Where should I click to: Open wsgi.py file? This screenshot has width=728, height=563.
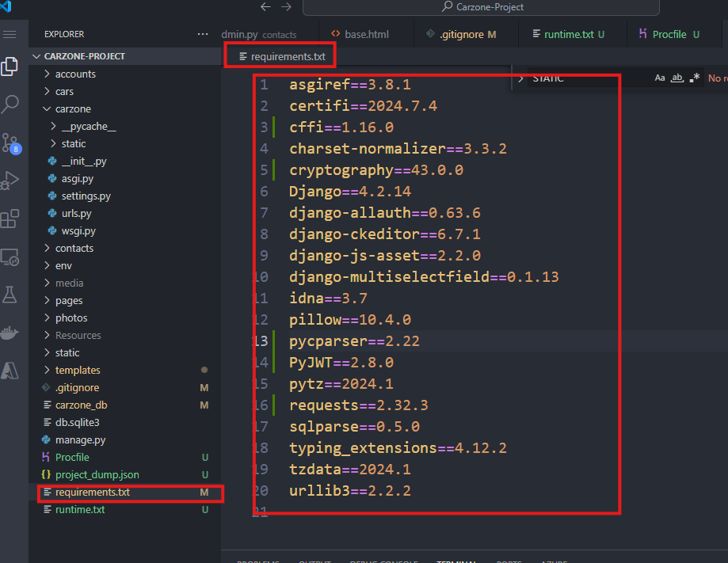pyautogui.click(x=125, y=230)
